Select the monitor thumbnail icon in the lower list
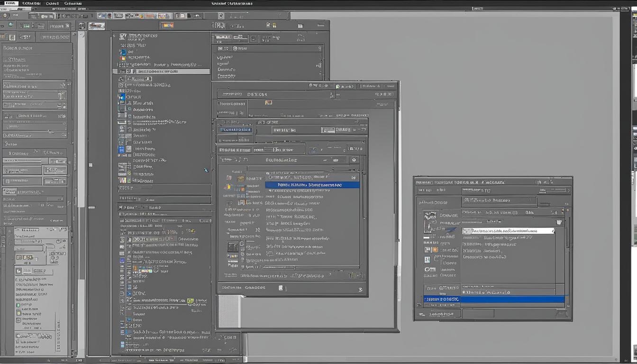Screen dimensions: 637x364 (233, 247)
